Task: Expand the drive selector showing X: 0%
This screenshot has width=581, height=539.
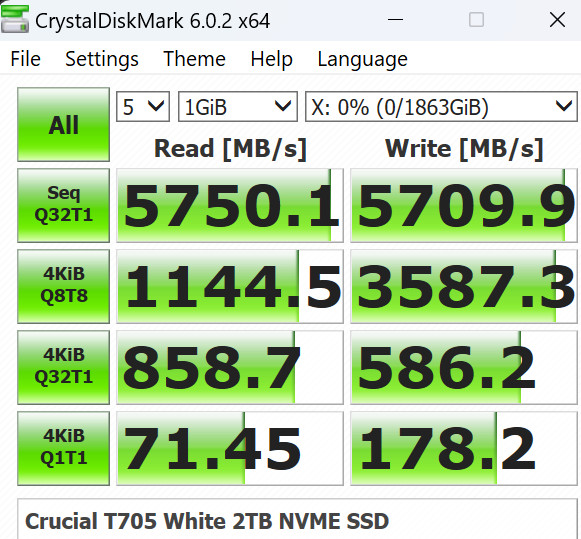Action: click(441, 107)
